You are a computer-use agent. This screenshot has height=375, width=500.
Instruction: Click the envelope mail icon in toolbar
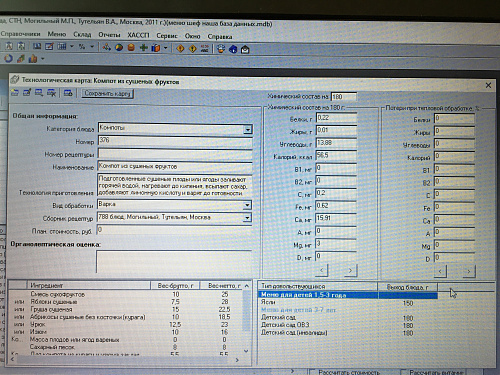245,50
